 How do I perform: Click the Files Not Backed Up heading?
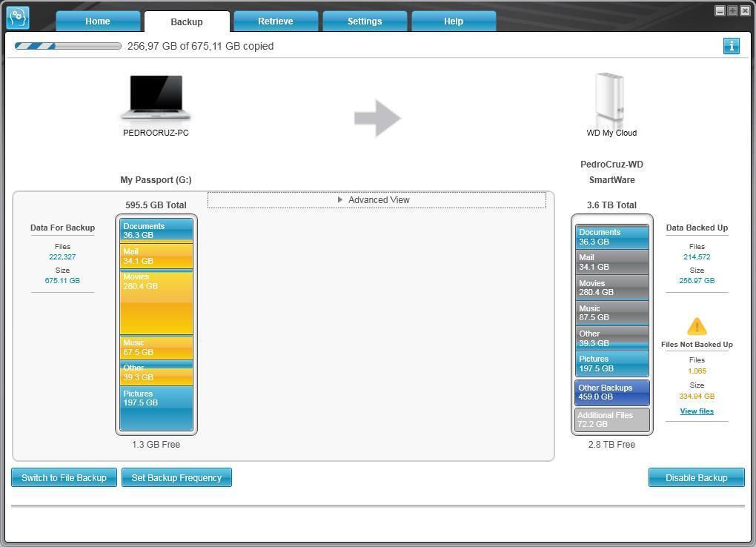pyautogui.click(x=697, y=345)
